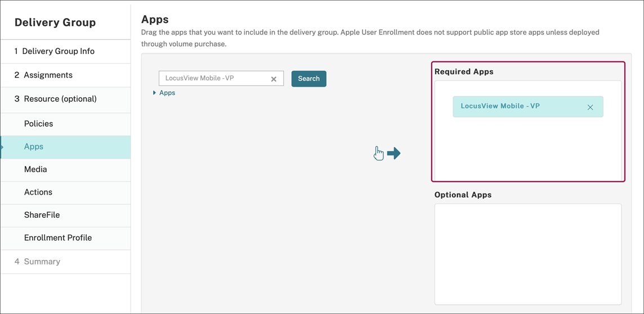Viewport: 644px width, 314px height.
Task: Select Resource (optional) step
Action: click(59, 98)
